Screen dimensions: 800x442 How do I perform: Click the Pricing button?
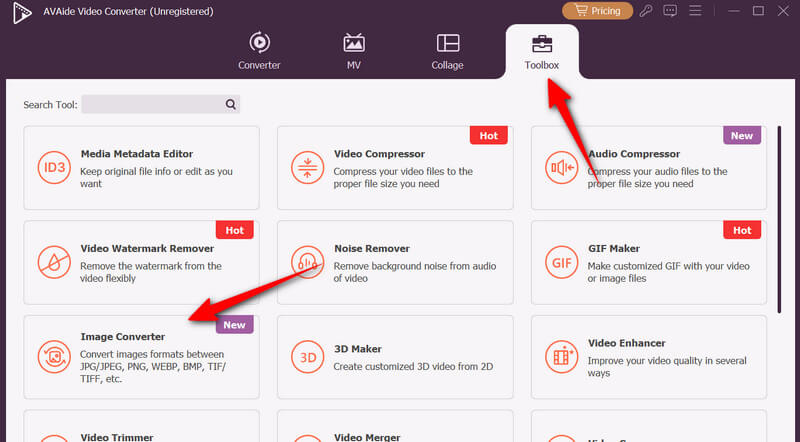[597, 11]
